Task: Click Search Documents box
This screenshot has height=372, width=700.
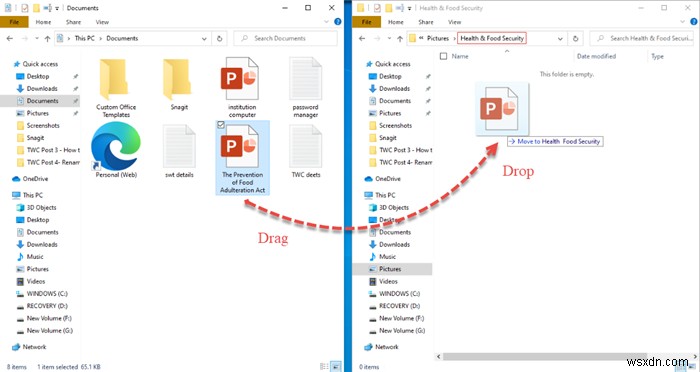Action: 285,38
